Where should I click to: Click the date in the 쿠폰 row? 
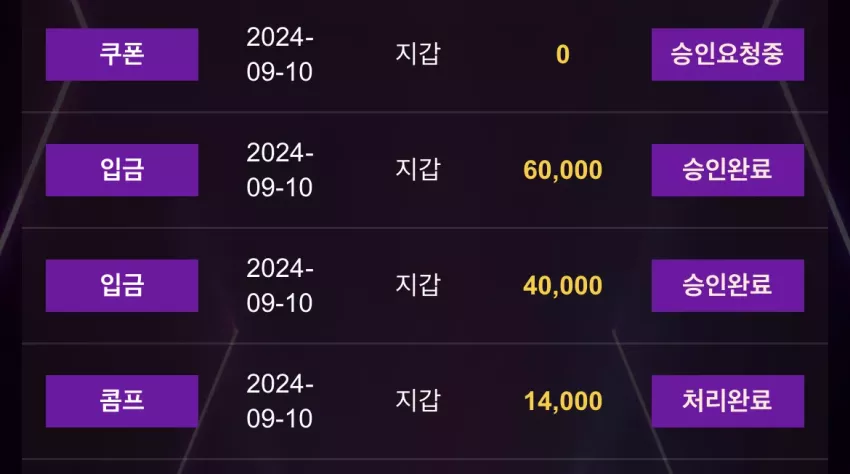[x=280, y=54]
